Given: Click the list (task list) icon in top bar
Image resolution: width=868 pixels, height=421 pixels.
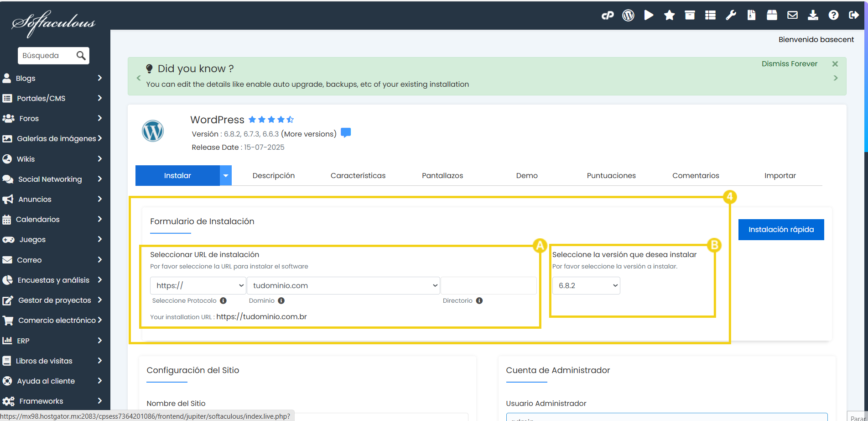Looking at the screenshot, I should 710,15.
